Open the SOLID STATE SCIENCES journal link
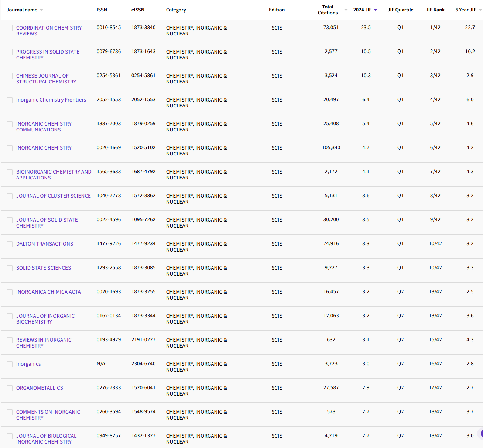The width and height of the screenshot is (483, 448). click(x=43, y=268)
